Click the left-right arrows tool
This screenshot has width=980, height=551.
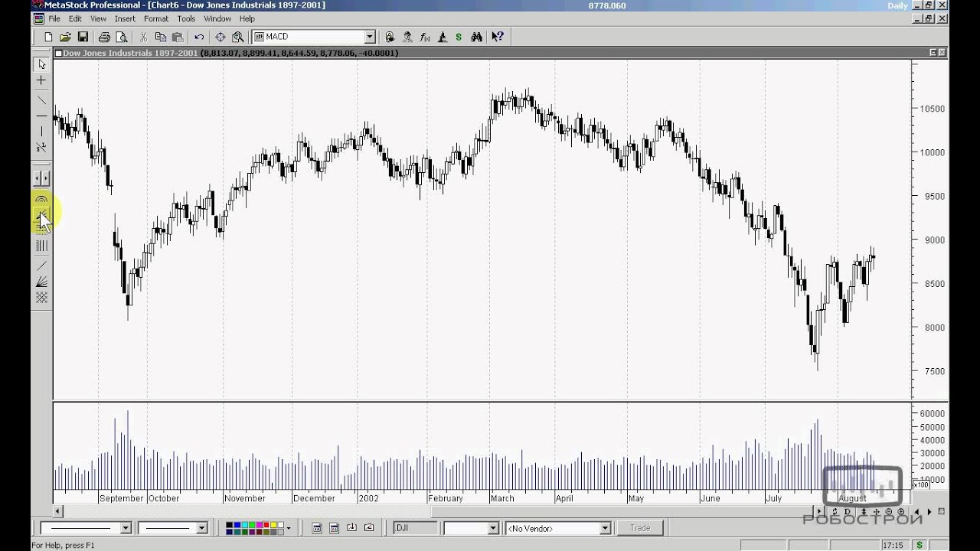click(41, 178)
